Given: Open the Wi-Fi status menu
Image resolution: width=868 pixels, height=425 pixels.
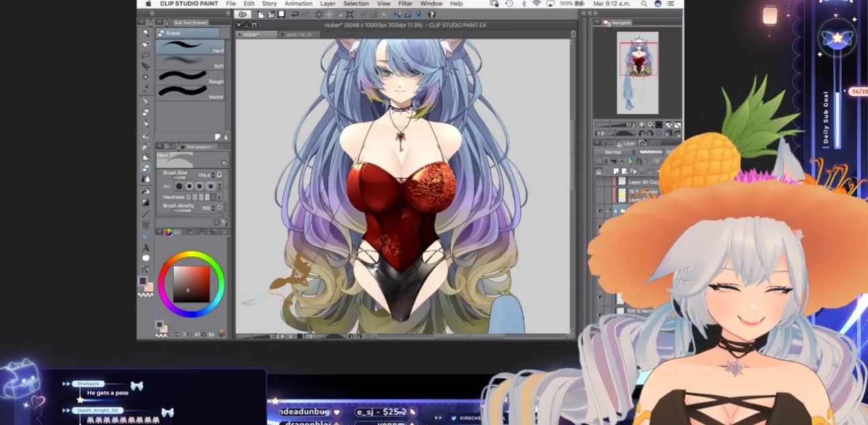Looking at the screenshot, I should tap(536, 4).
